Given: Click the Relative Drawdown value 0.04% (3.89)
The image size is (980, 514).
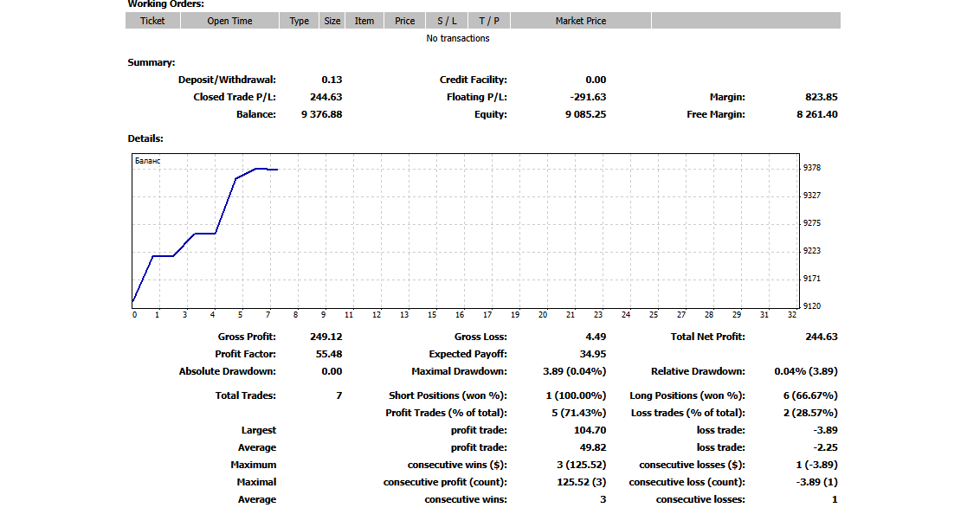Looking at the screenshot, I should (x=806, y=371).
